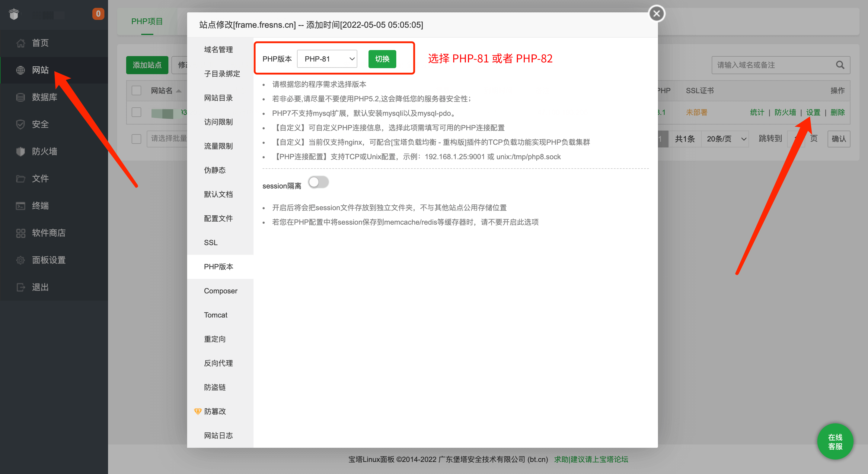The width and height of the screenshot is (868, 474).
Task: Open the PHP-81 version dropdown
Action: [x=327, y=59]
